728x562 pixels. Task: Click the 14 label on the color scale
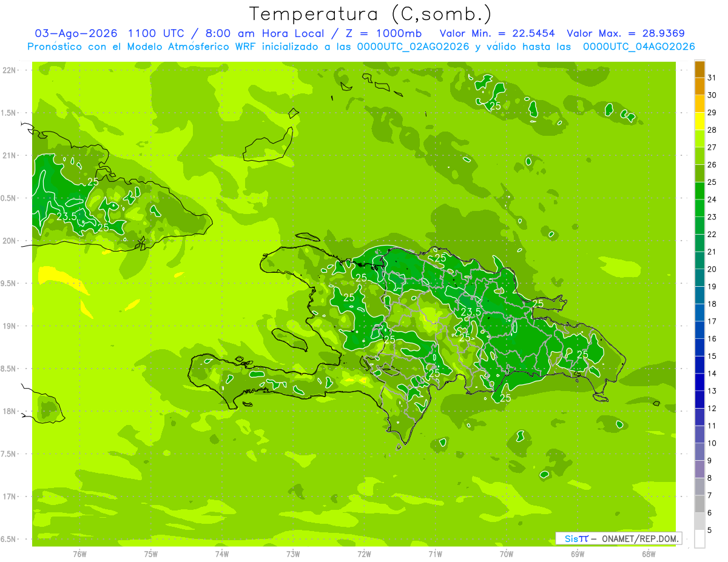click(x=712, y=373)
